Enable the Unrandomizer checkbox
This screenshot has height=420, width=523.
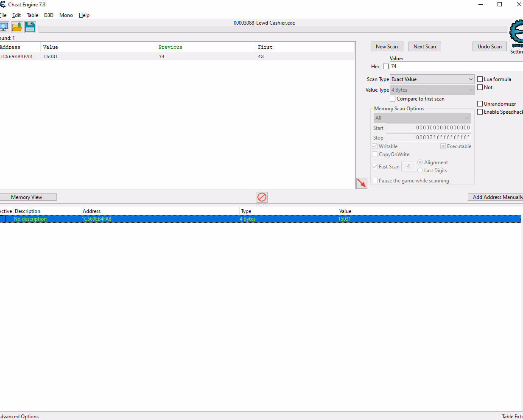pos(480,104)
